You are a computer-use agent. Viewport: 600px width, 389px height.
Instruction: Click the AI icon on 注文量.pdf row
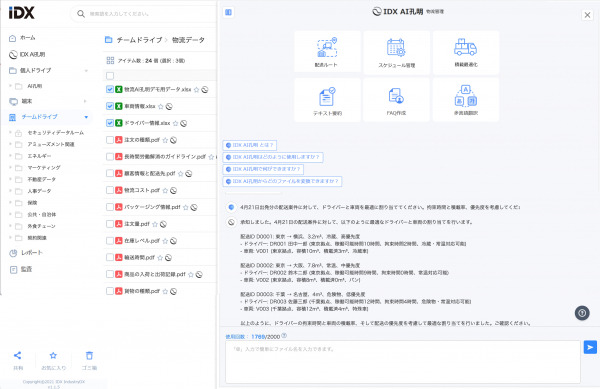coord(163,224)
